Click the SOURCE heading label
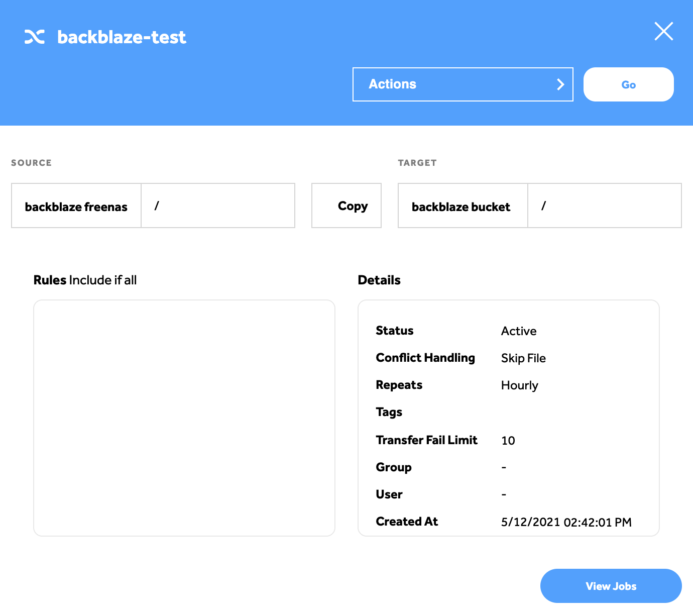The width and height of the screenshot is (693, 616). (x=31, y=163)
